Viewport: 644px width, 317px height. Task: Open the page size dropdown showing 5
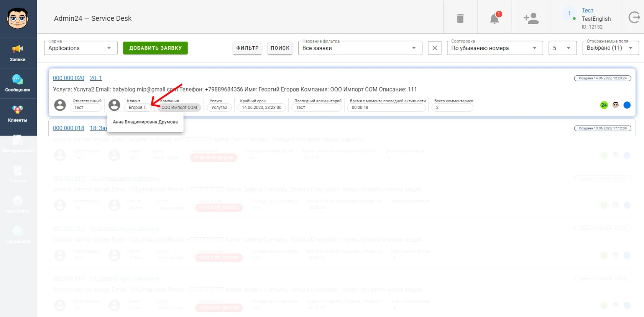point(562,48)
